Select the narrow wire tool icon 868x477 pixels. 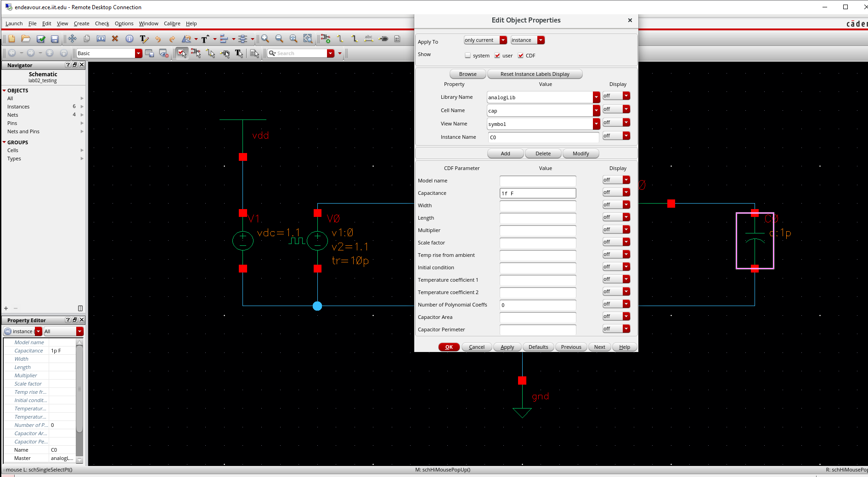[x=340, y=39]
